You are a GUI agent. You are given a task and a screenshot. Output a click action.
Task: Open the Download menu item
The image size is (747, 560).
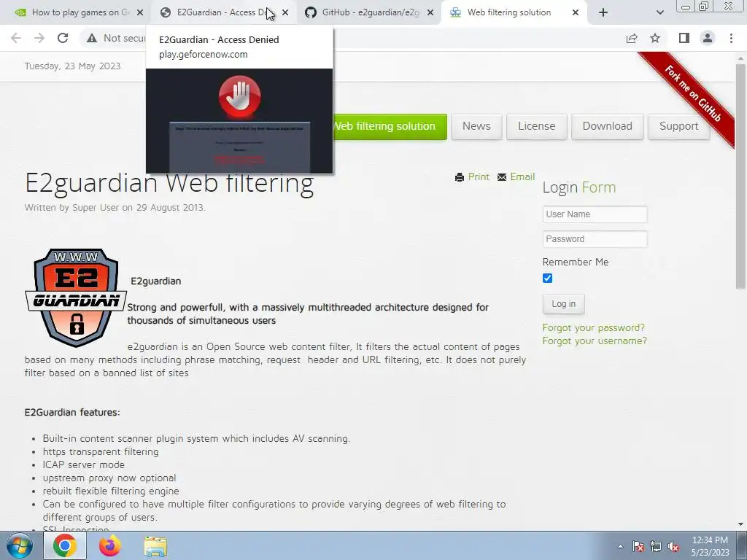[608, 126]
